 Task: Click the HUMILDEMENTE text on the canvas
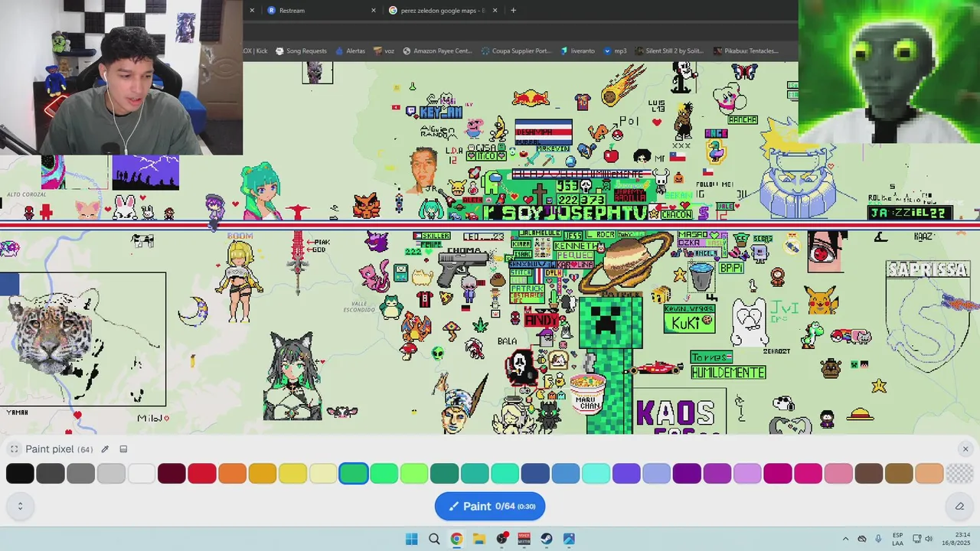click(728, 373)
